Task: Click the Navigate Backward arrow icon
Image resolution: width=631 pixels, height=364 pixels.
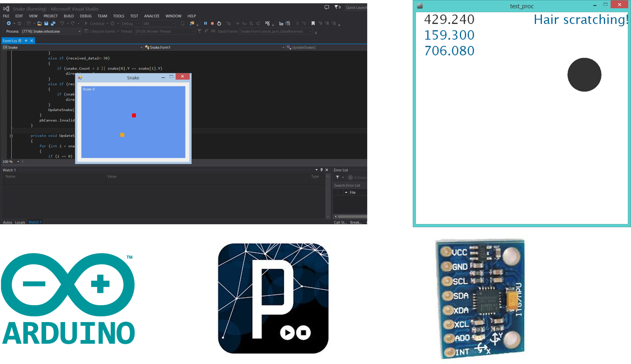Action: pos(9,23)
